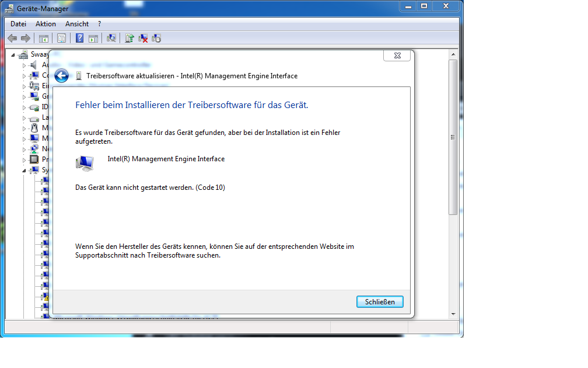Image resolution: width=588 pixels, height=368 pixels.
Task: Click the Back arrow in Geräte-Manager toolbar
Action: 12,39
